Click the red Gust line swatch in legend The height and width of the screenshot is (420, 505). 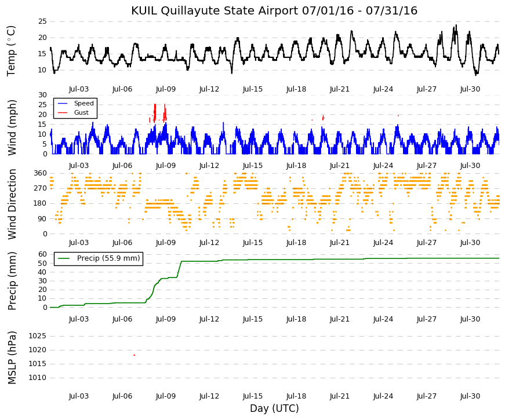coord(63,112)
